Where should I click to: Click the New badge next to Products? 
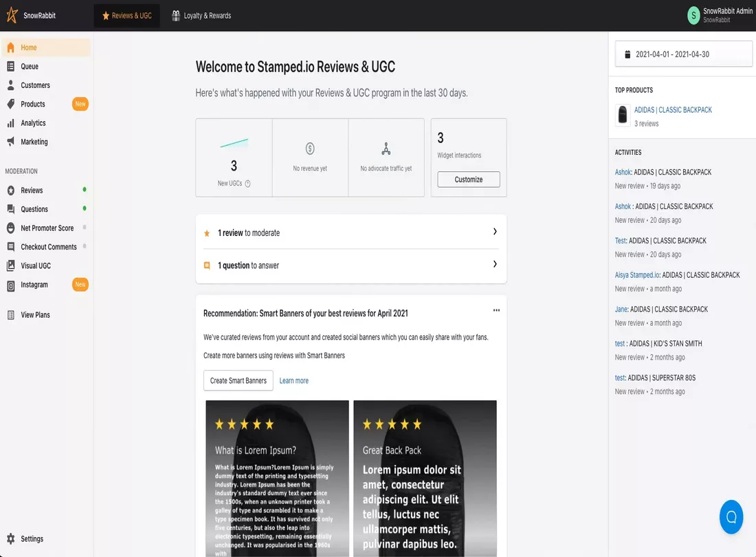tap(80, 104)
